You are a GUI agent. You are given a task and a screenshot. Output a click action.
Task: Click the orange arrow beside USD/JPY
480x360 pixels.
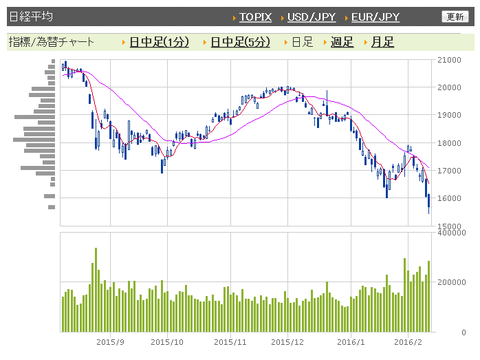(282, 18)
